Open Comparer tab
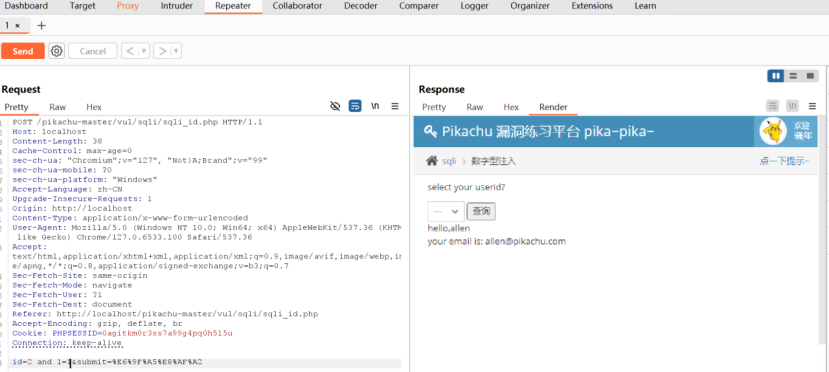Viewport: 829px width, 372px height. tap(419, 6)
